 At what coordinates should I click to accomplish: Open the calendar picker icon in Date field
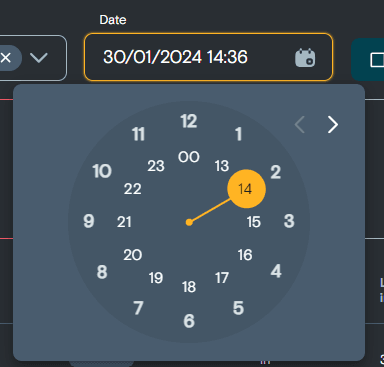305,58
